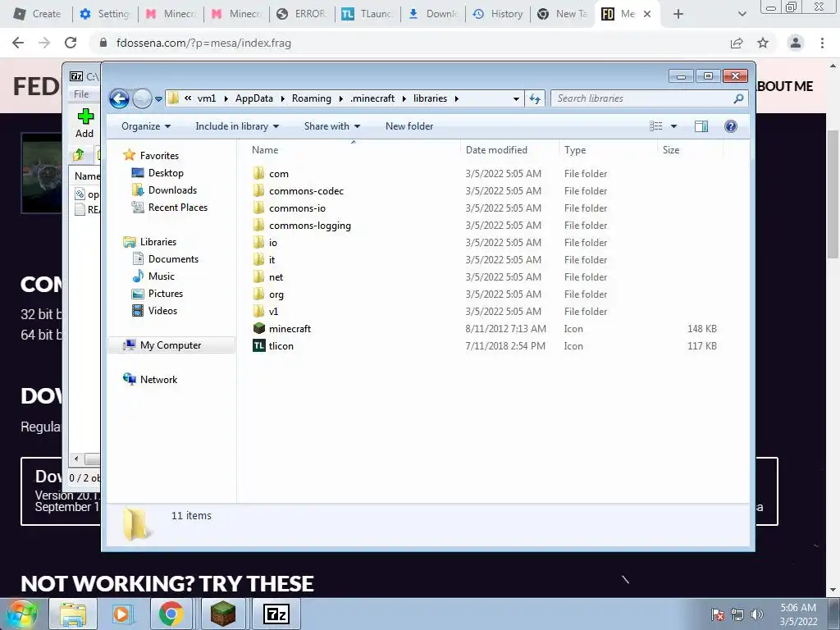Viewport: 840px width, 630px height.
Task: Open the Share with menu
Action: (332, 126)
